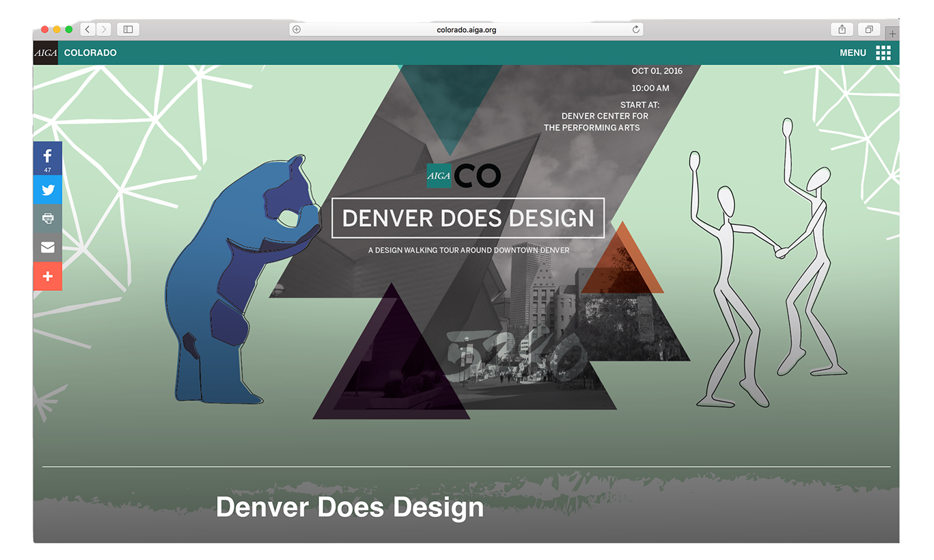This screenshot has width=934, height=560.
Task: Go forward in browser history
Action: click(104, 29)
